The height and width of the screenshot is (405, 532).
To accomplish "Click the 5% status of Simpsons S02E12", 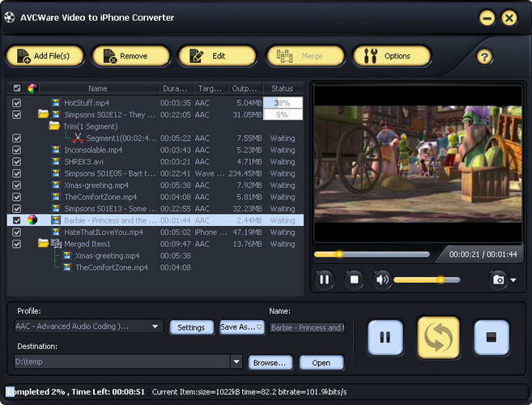I will coord(283,114).
